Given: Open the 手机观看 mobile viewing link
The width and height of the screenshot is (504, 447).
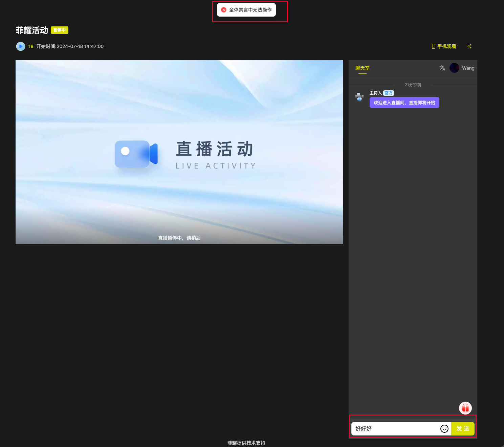Looking at the screenshot, I should click(444, 46).
